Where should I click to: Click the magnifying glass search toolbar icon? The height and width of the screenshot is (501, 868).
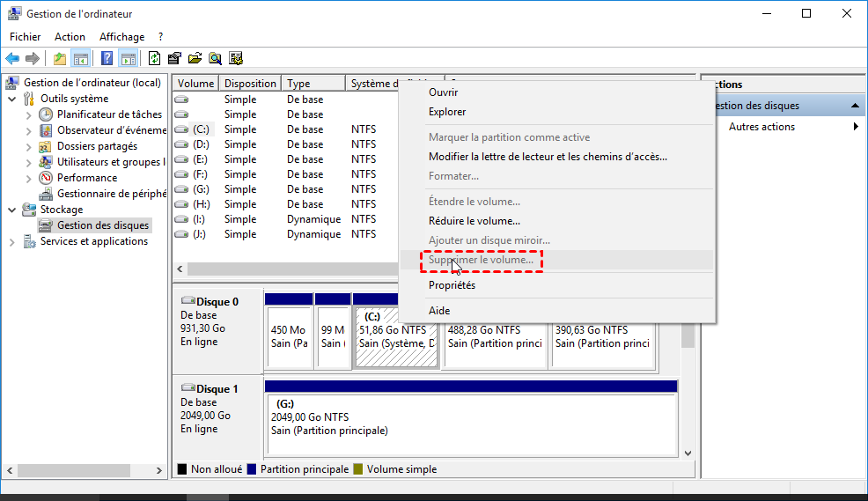point(216,58)
